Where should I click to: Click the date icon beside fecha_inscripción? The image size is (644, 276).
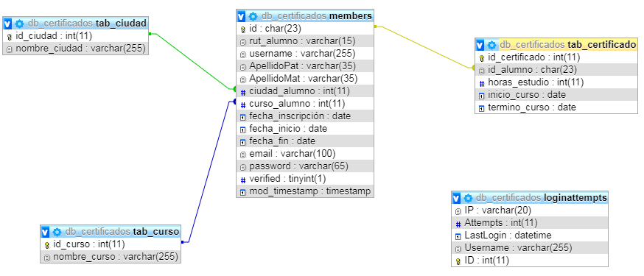[x=242, y=117]
